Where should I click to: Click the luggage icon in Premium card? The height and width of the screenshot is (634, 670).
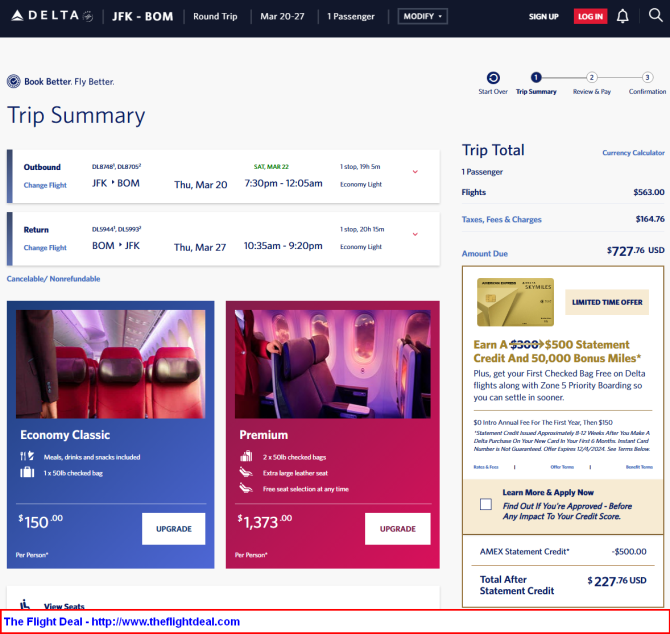(246, 456)
